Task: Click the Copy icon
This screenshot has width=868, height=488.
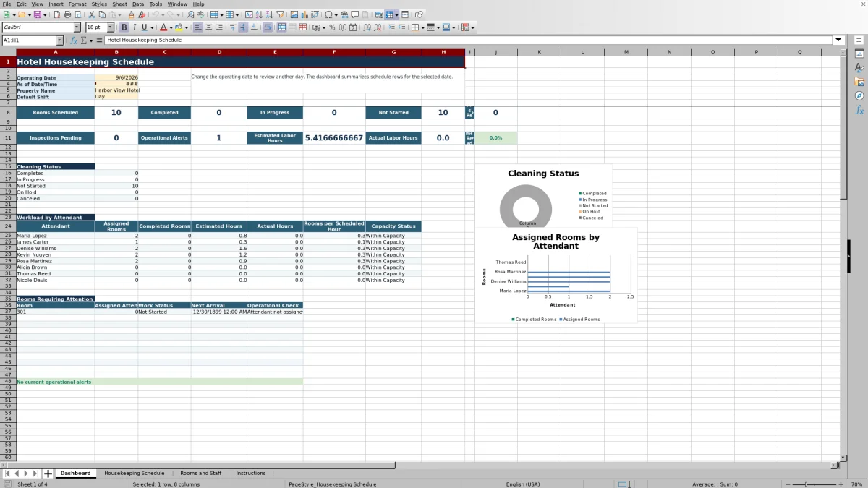Action: [102, 14]
